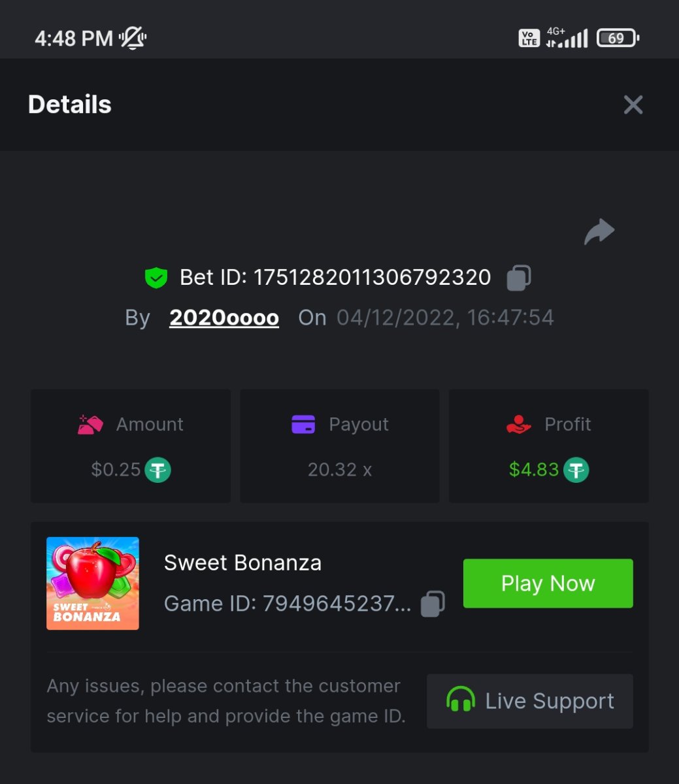Screen dimensions: 679x784
Task: Open the Sweet Bonanza game thumbnail
Action: [x=93, y=583]
